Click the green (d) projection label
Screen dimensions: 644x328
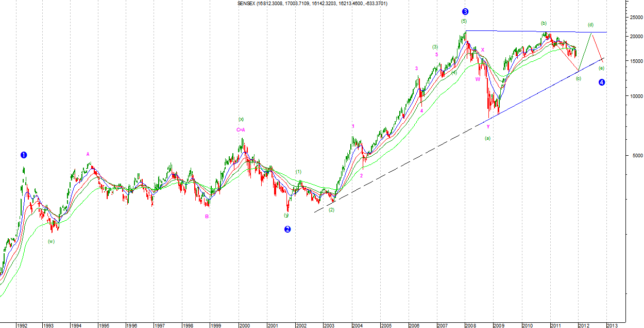(590, 25)
